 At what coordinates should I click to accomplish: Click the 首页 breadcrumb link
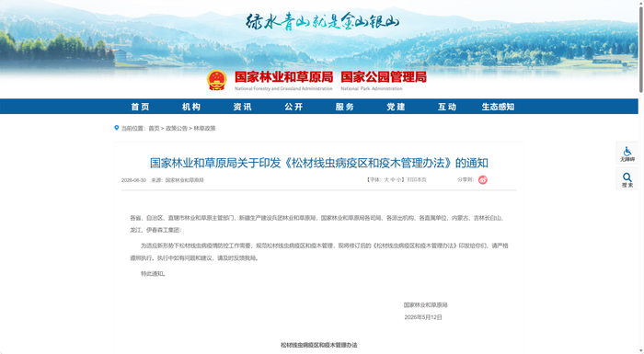click(x=154, y=128)
